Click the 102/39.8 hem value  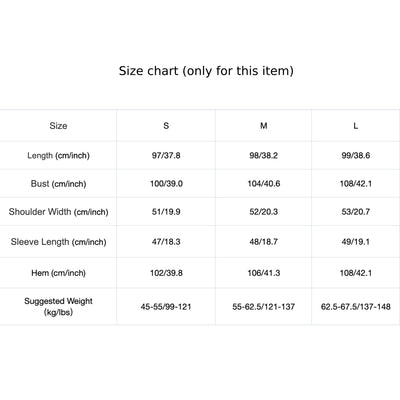click(x=166, y=273)
